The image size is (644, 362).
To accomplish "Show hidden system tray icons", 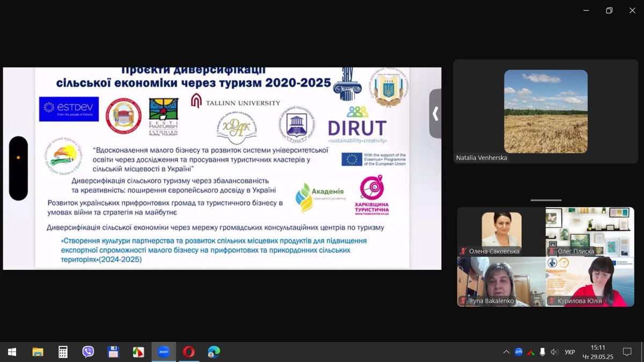I will coord(506,352).
